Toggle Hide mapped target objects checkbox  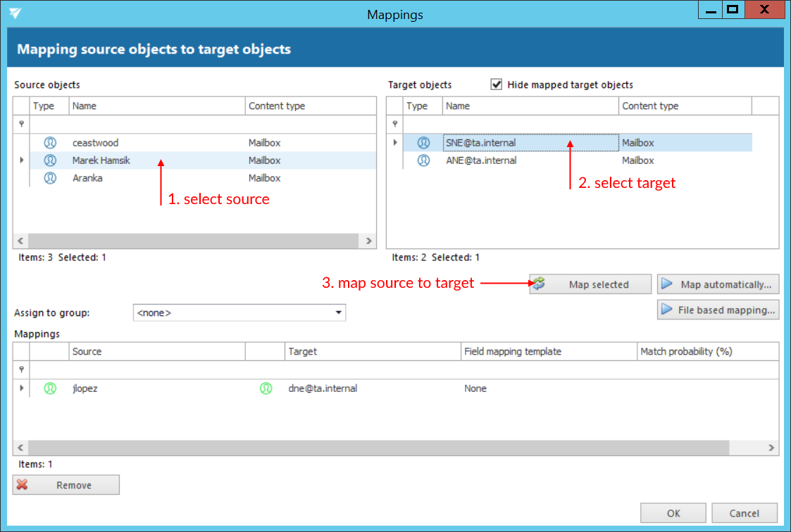coord(496,84)
